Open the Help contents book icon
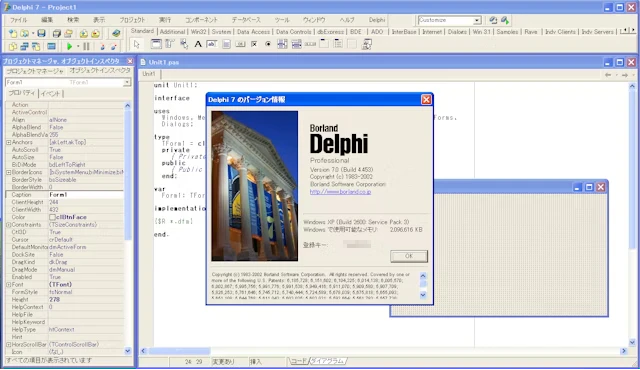Viewport: 640px width, 370px height. click(116, 33)
